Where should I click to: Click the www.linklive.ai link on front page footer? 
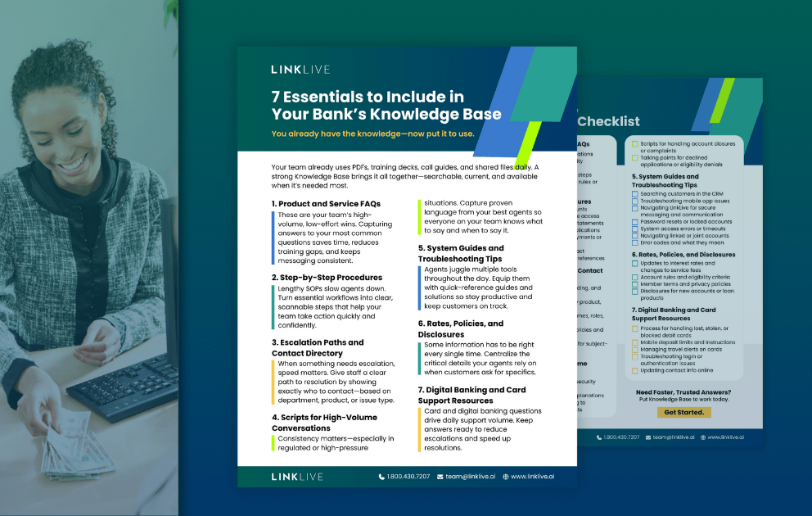tap(532, 477)
